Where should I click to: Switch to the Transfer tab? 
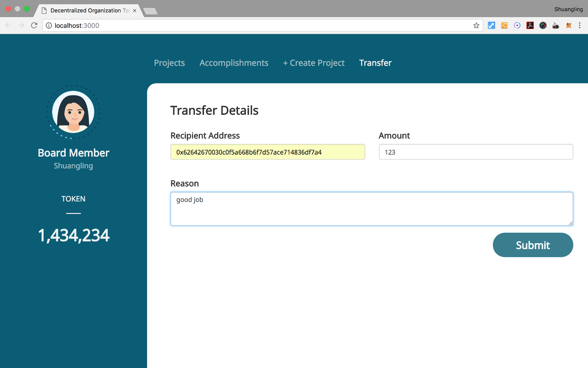click(x=375, y=63)
